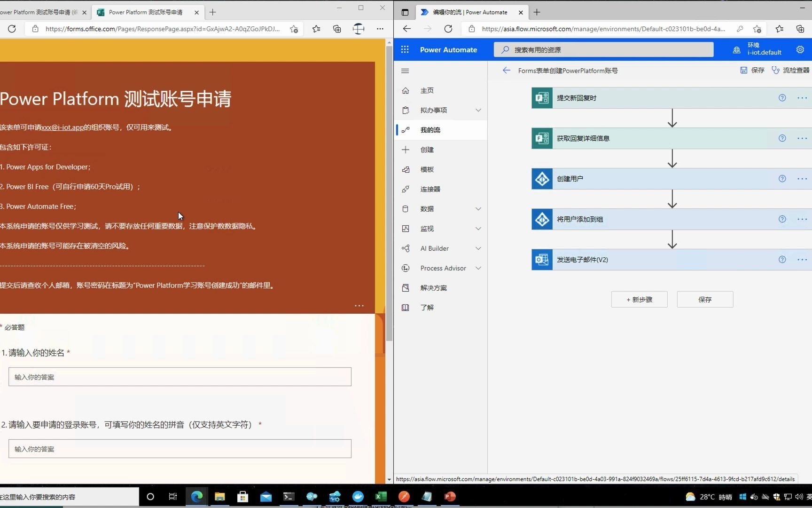This screenshot has height=508, width=812.
Task: Open more options for 获取回复详细信息 step
Action: pyautogui.click(x=802, y=138)
